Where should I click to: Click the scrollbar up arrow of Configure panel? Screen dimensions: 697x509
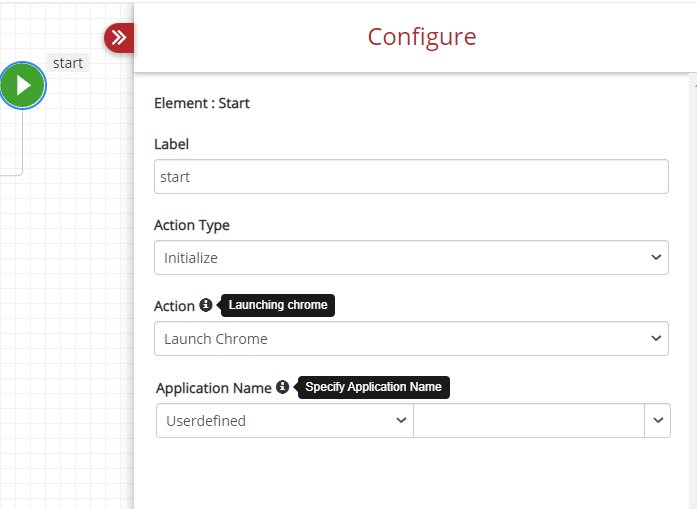pyautogui.click(x=695, y=84)
